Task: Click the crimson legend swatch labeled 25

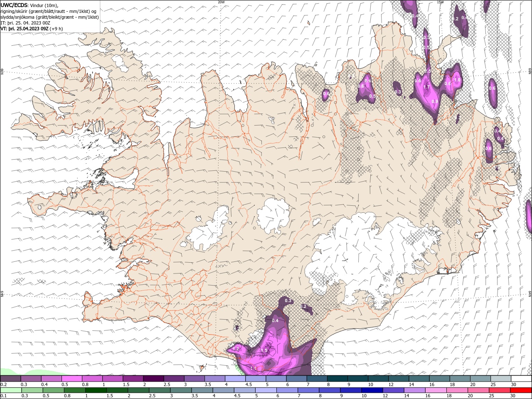Action: (x=499, y=390)
